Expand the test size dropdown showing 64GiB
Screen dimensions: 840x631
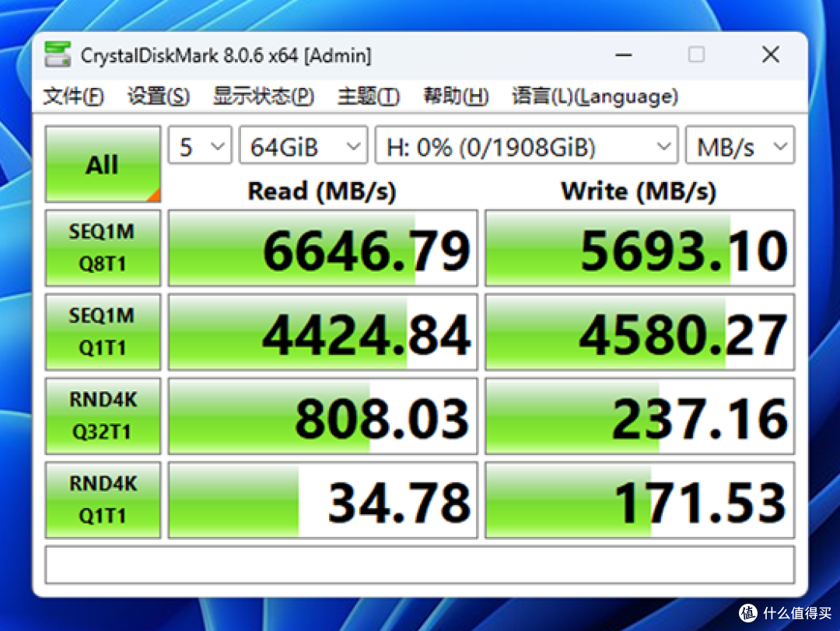[x=303, y=145]
